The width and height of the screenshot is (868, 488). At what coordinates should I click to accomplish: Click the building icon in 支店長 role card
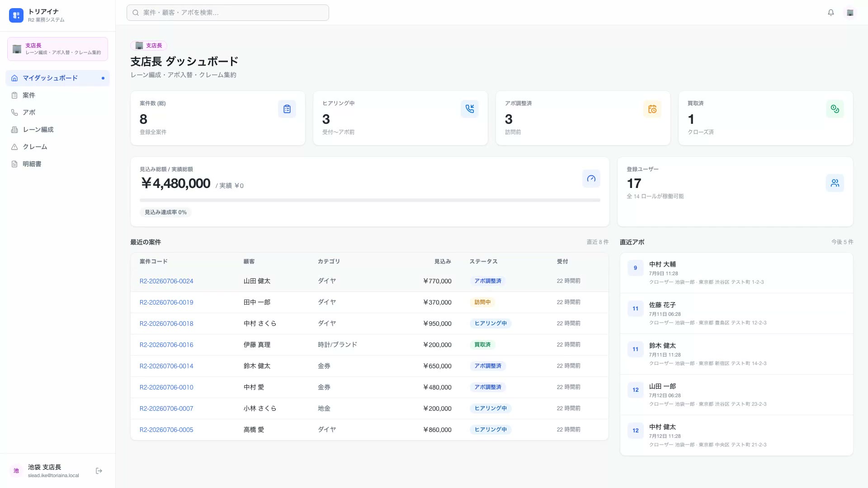tap(17, 49)
